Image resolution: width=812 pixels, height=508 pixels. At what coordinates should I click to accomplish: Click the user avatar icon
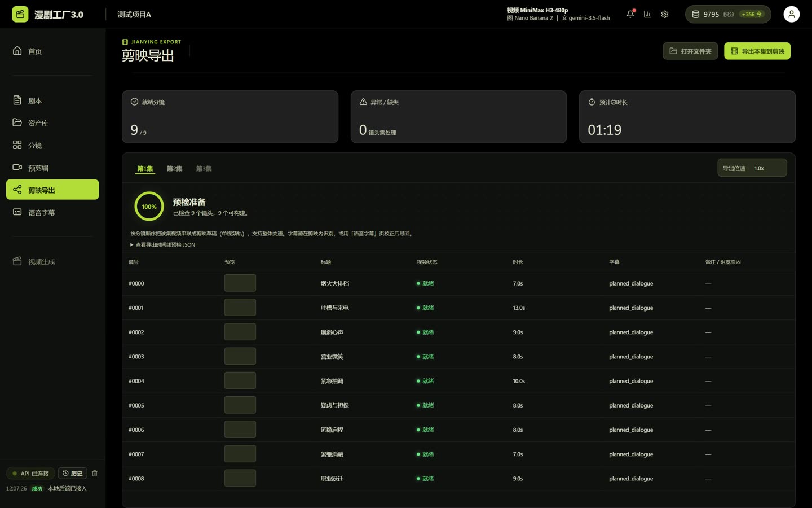coord(791,14)
